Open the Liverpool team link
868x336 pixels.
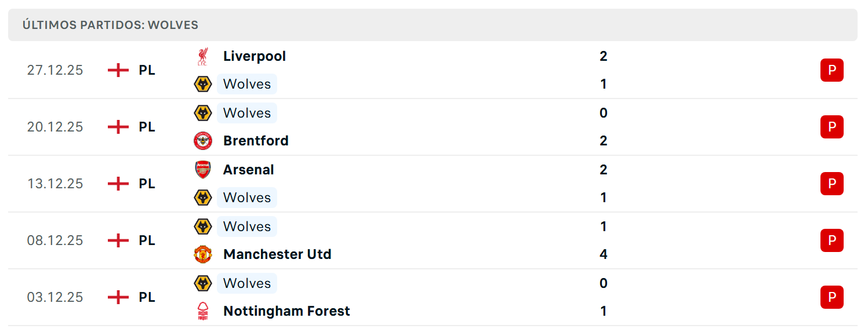coord(255,56)
